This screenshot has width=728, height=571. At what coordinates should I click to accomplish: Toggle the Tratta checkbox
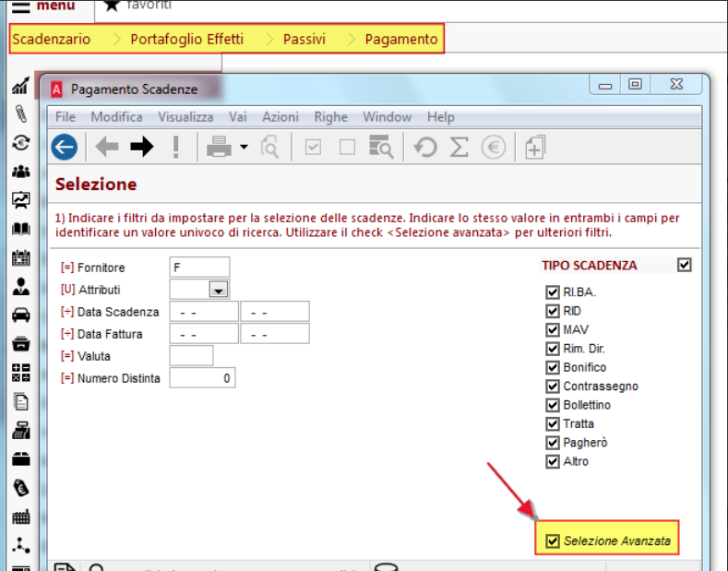click(x=552, y=423)
